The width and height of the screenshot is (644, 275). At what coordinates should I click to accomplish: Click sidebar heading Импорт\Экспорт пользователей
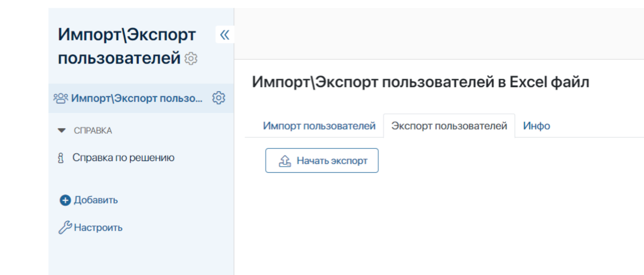[x=127, y=46]
